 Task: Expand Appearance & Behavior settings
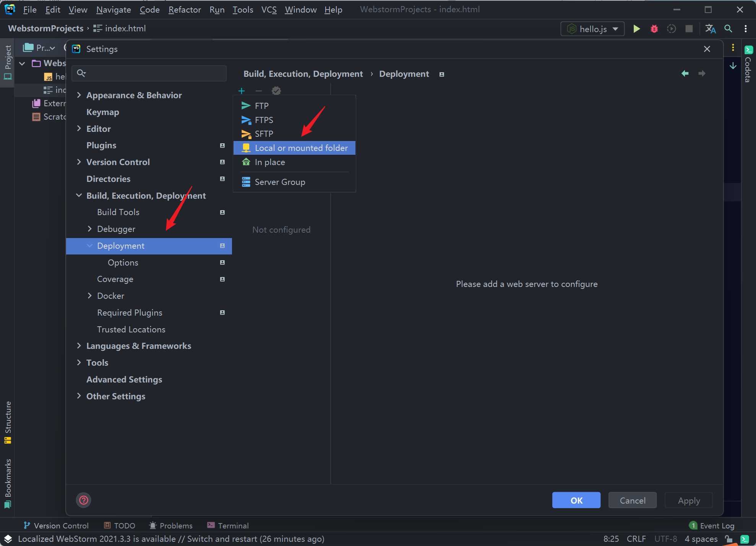point(79,95)
